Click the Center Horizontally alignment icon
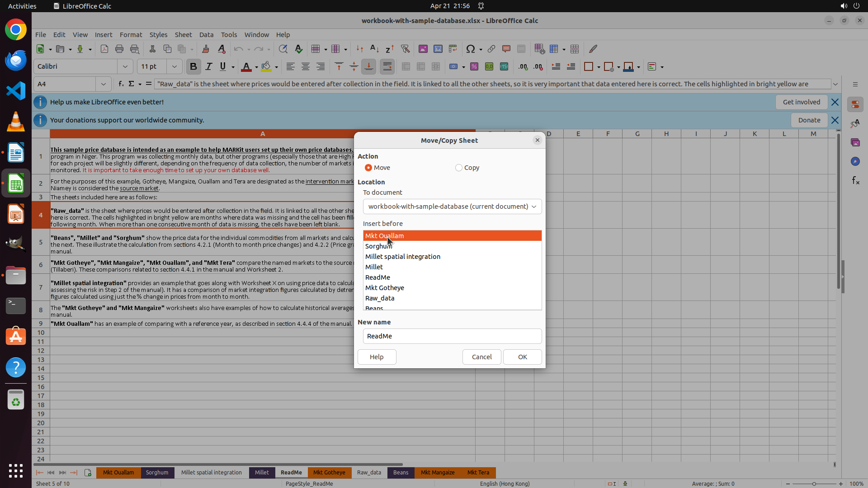This screenshot has height=488, width=868. point(306,67)
